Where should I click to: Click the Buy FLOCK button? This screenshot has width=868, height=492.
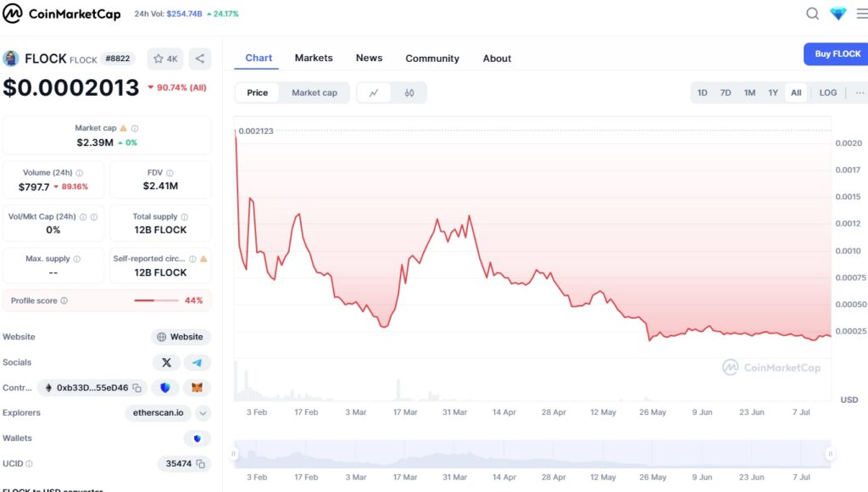tap(837, 53)
